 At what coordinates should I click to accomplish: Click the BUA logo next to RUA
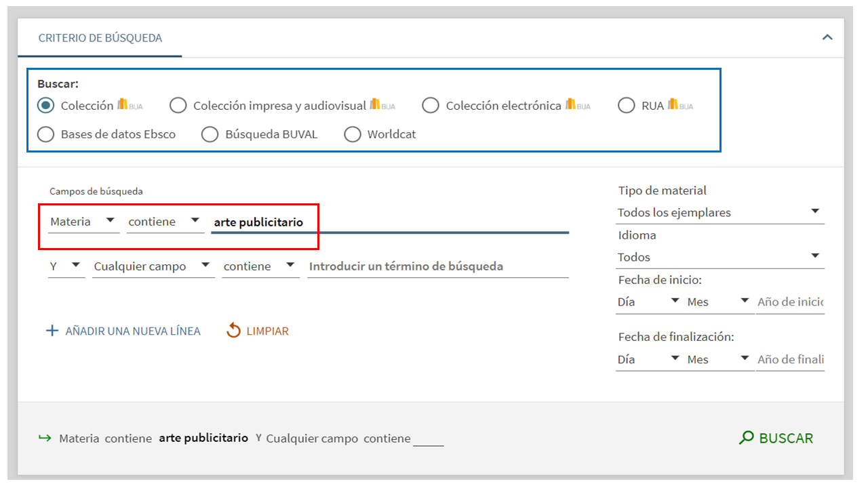click(x=680, y=105)
